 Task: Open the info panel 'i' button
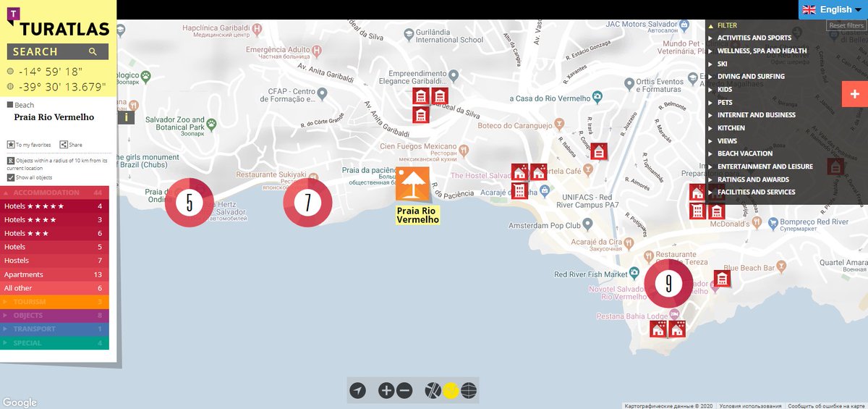pos(127,117)
